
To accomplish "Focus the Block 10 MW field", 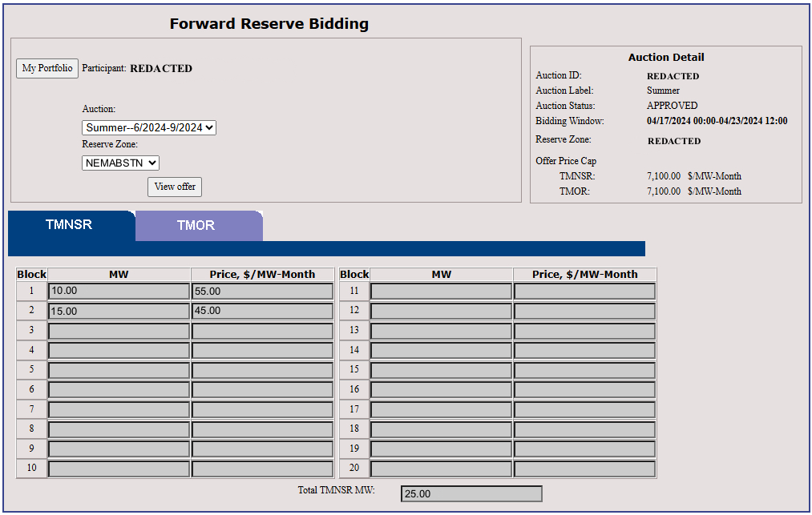I will pos(119,469).
